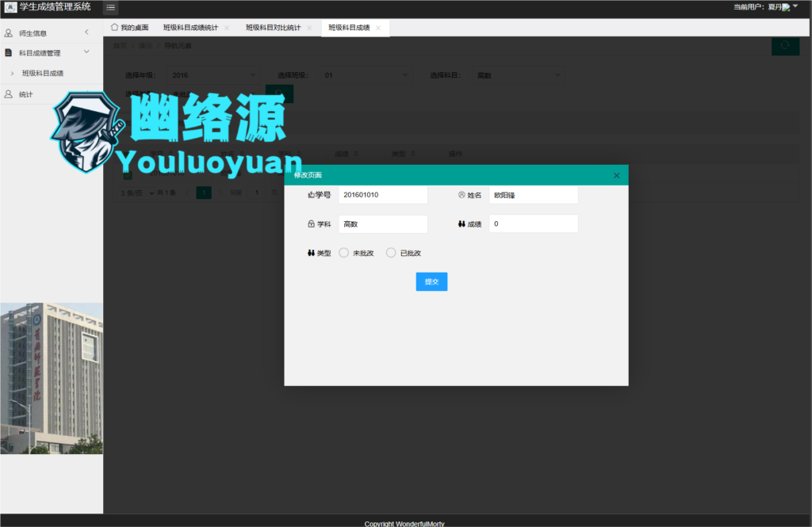Viewport: 812px width, 527px height.
Task: Toggle the green checkbox in the table row
Action: pos(128,174)
